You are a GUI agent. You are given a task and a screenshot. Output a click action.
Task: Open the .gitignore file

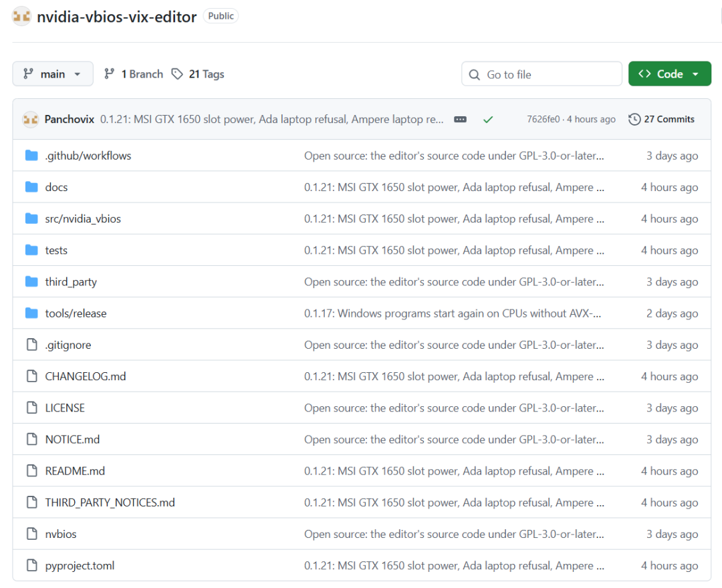68,345
